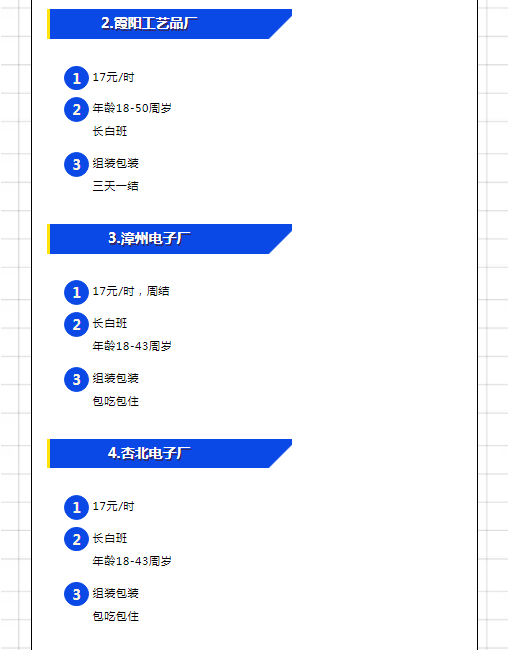This screenshot has height=650, width=511.
Task: Click circle icon 2 under 杏北电子厂 heading
Action: [76, 539]
